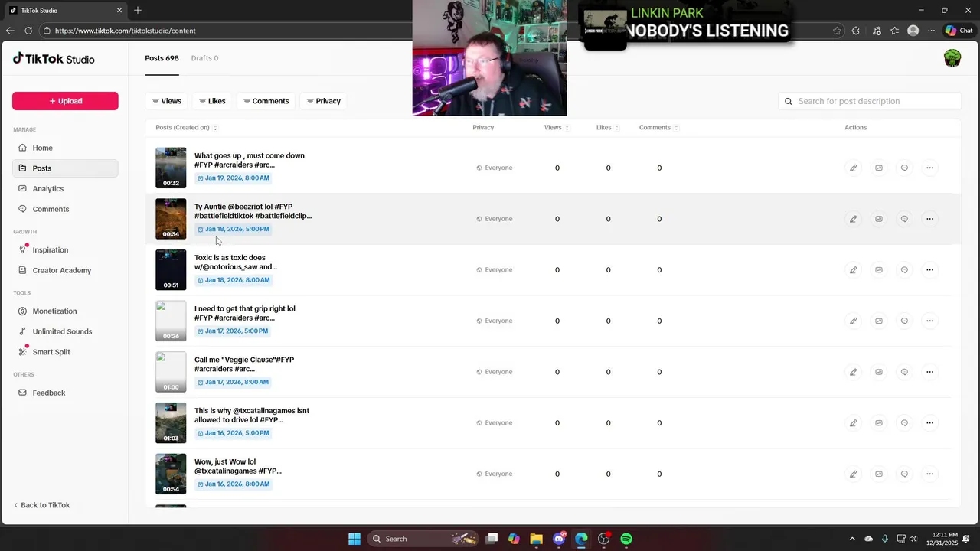Screen dimensions: 980x551
Task: Click Back to TikTok link
Action: 42,505
